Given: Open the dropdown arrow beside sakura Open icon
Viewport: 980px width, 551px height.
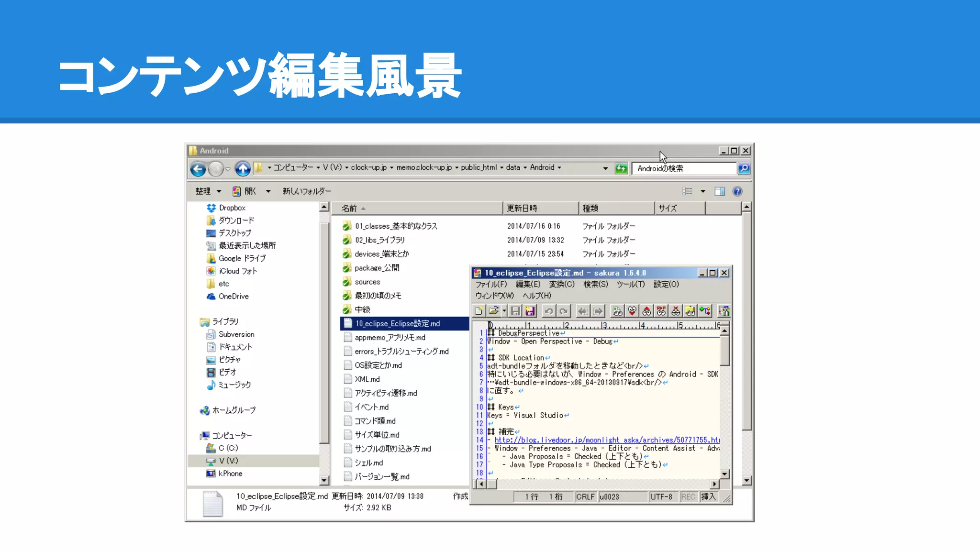Looking at the screenshot, I should (504, 311).
